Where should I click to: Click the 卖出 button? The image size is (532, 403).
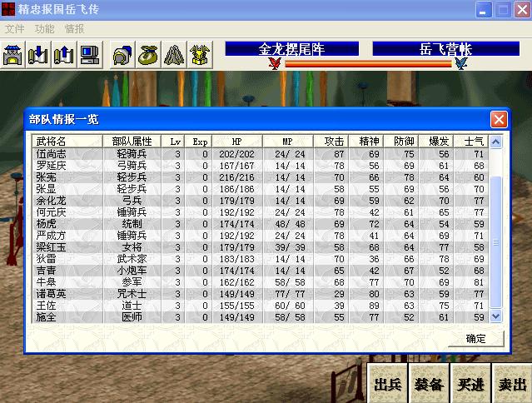(x=510, y=384)
